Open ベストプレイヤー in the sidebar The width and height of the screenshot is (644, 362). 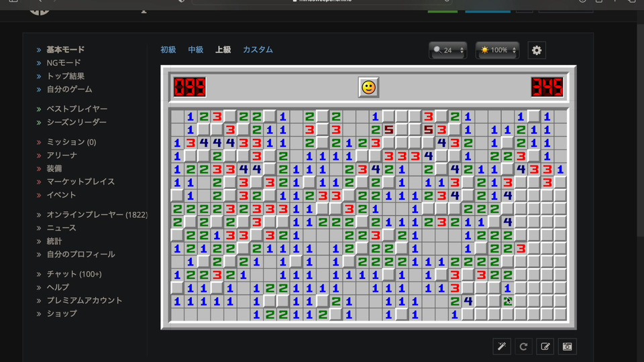[x=76, y=109]
